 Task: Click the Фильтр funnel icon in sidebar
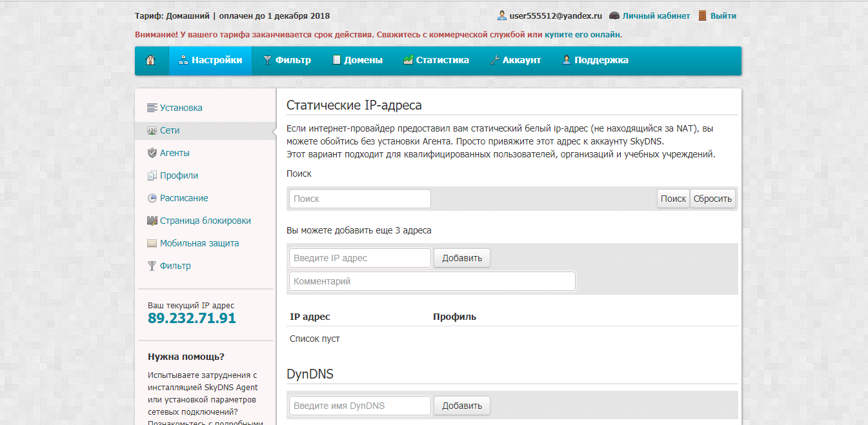click(x=152, y=266)
